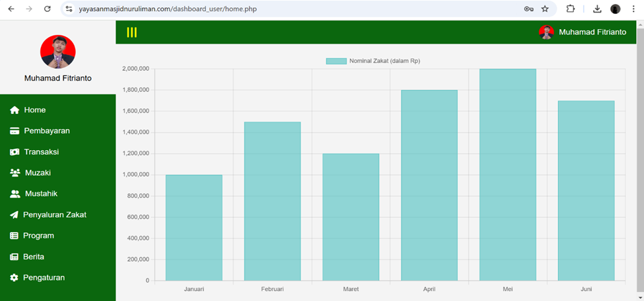Go to the Penyaluran Zakat page
The image size is (644, 301).
tap(54, 215)
